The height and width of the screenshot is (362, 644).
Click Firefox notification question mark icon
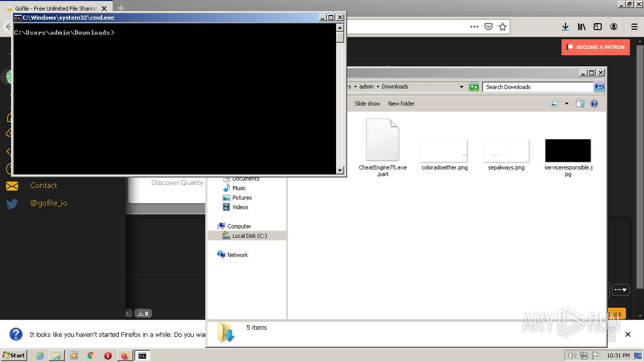pyautogui.click(x=16, y=334)
